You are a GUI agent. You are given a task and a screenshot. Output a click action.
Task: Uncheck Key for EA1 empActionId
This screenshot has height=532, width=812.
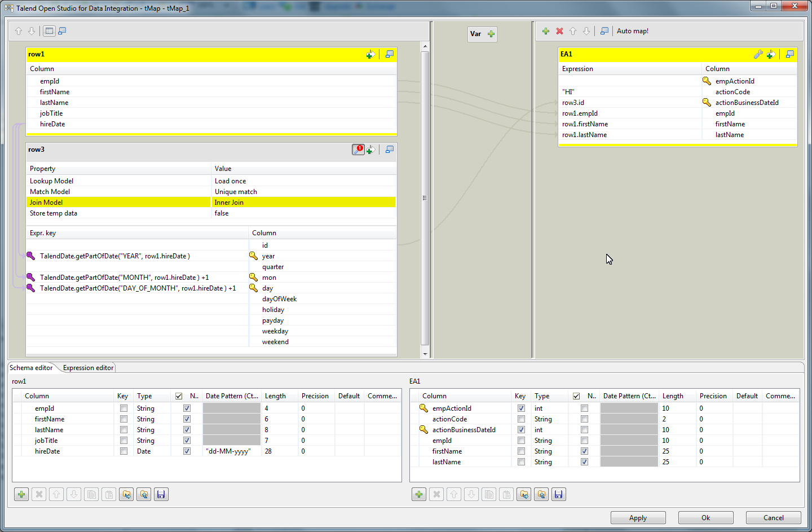tap(521, 408)
